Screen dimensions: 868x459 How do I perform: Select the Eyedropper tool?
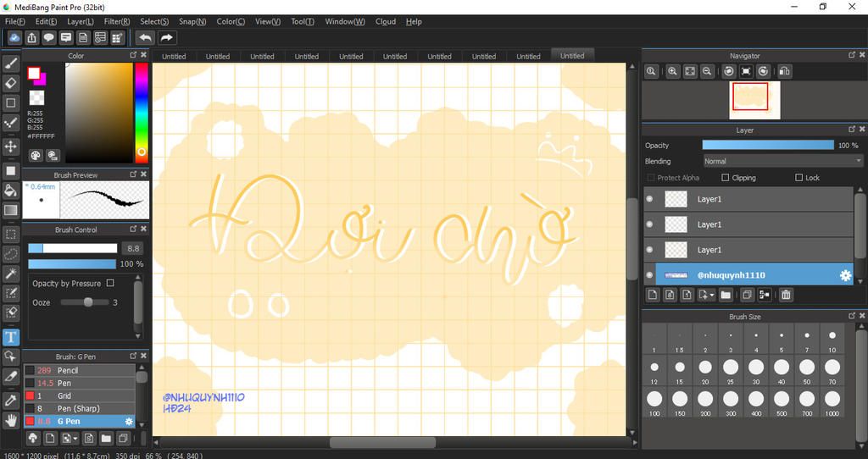[x=10, y=400]
